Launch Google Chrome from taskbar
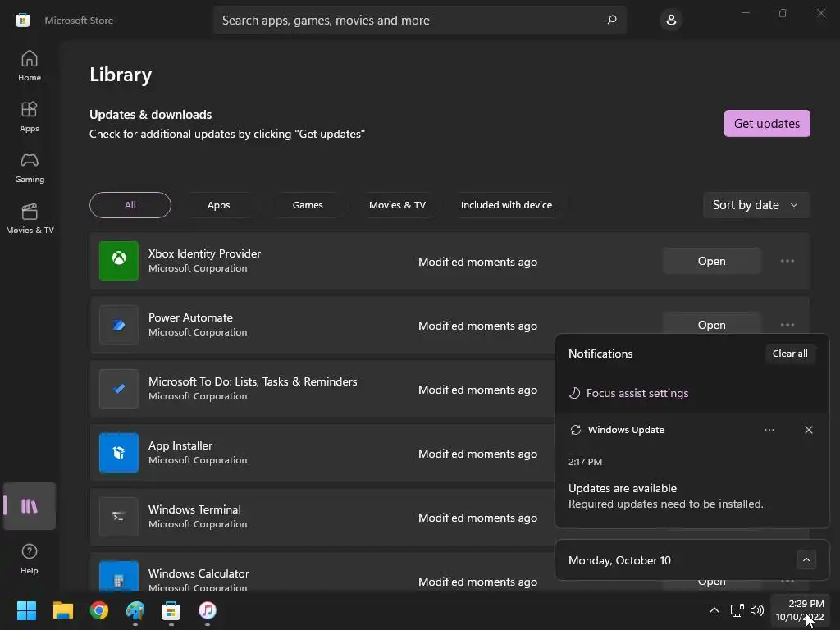840x630 pixels. [x=99, y=610]
